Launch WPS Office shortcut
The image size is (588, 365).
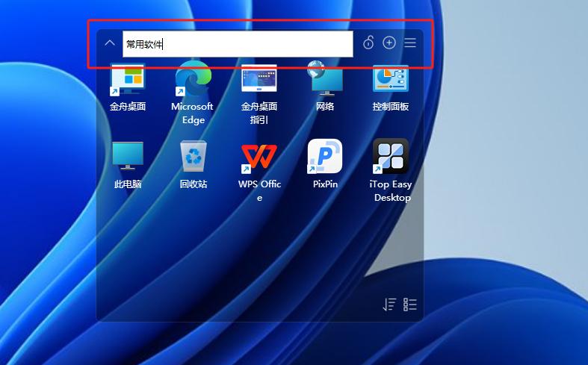(x=259, y=157)
